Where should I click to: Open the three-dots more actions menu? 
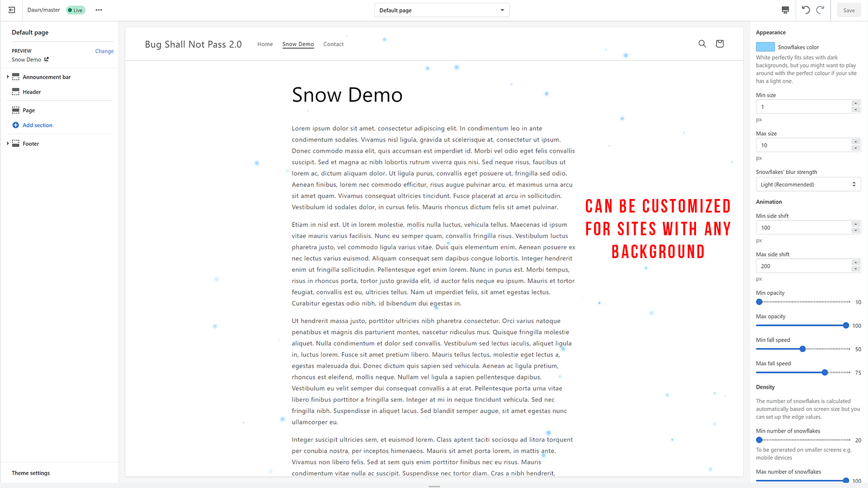tap(99, 10)
